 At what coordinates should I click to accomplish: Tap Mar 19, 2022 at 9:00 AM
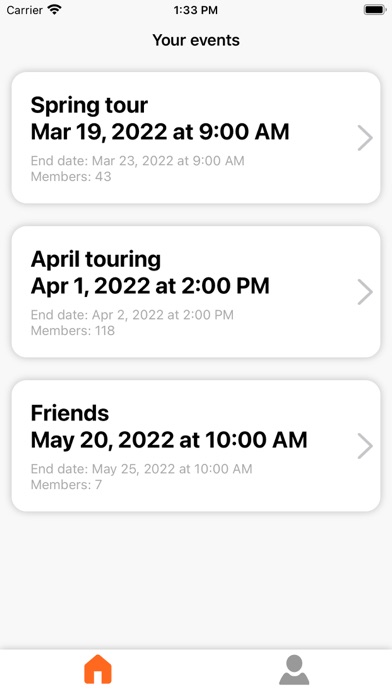point(160,132)
